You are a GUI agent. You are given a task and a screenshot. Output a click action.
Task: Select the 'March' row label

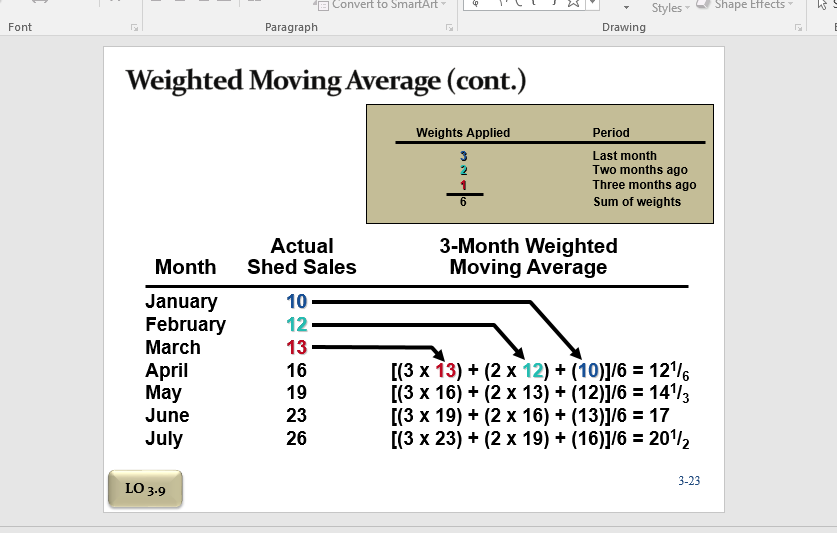click(x=172, y=348)
